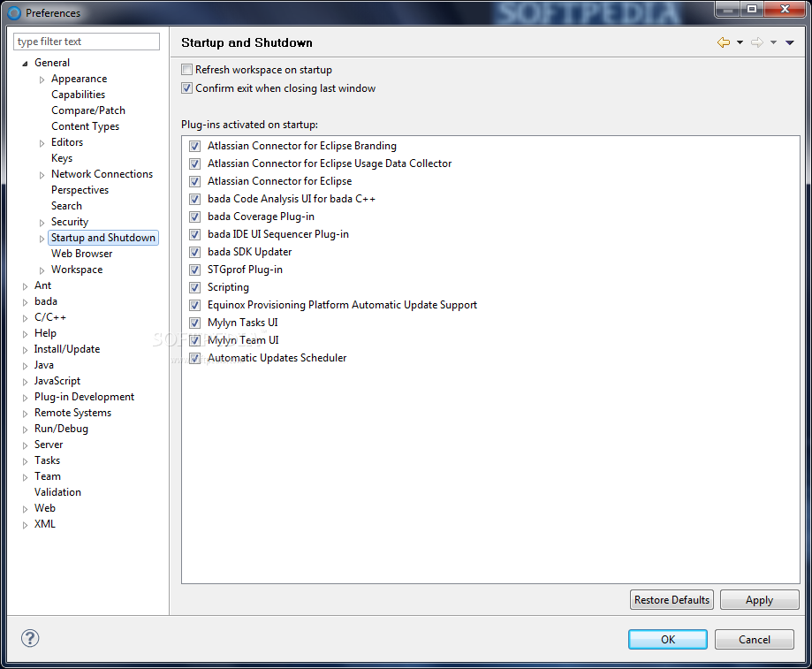Open the back history dropdown arrow
This screenshot has height=669, width=812.
coord(740,42)
